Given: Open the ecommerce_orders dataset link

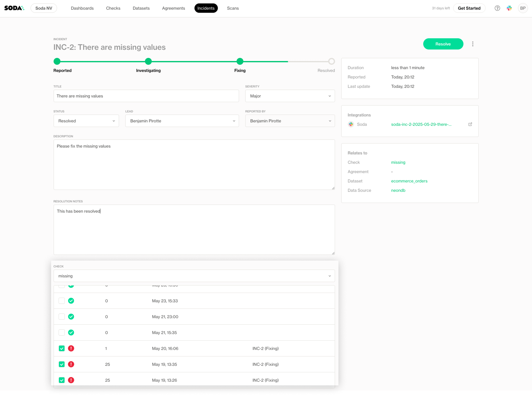Looking at the screenshot, I should pos(409,181).
